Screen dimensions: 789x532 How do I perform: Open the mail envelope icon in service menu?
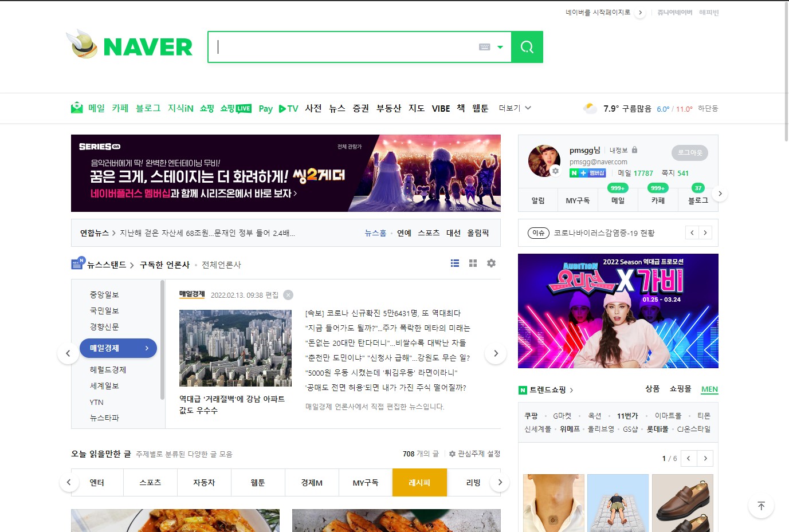click(x=77, y=108)
